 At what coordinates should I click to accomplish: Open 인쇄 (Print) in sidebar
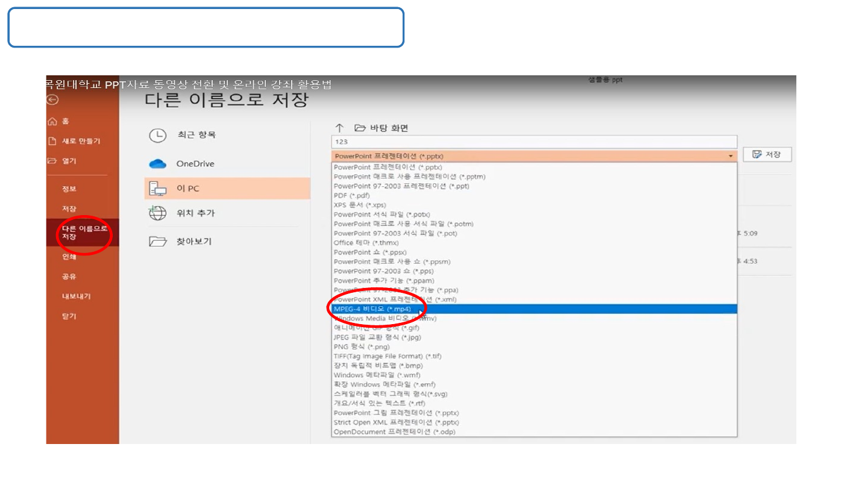pos(69,257)
